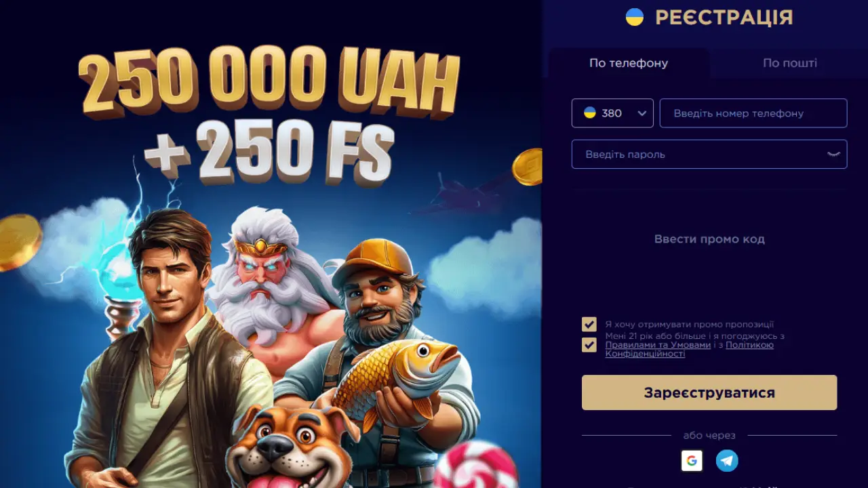Show password via the eye icon
The height and width of the screenshot is (488, 868).
[833, 155]
